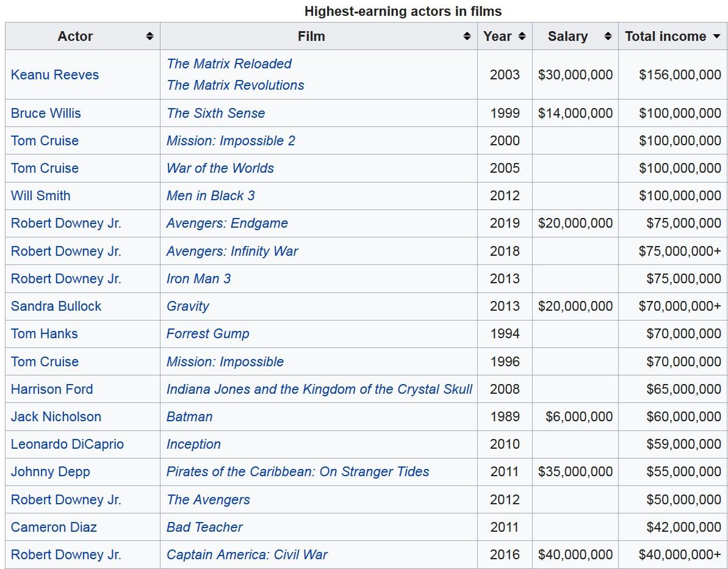728x569 pixels.
Task: Sort table by Film column arrows
Action: click(467, 36)
